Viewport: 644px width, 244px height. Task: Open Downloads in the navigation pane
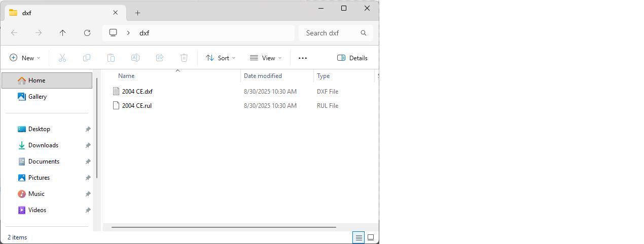pyautogui.click(x=43, y=145)
